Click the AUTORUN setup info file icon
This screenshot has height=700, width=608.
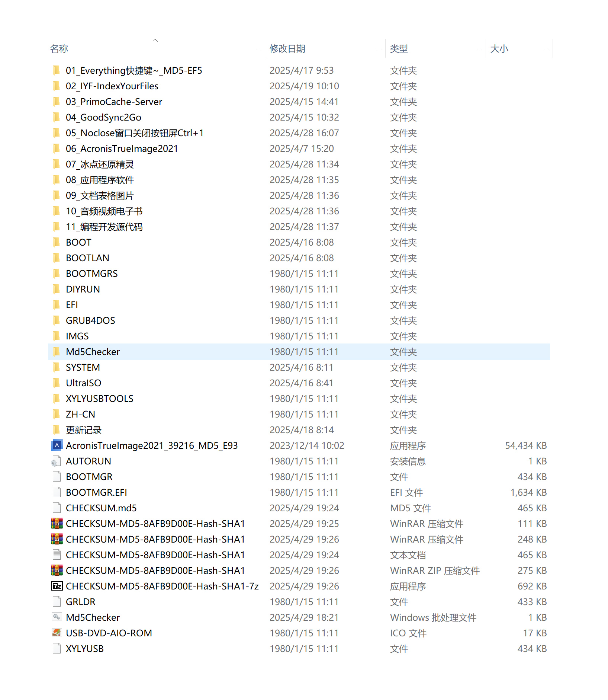(x=56, y=461)
